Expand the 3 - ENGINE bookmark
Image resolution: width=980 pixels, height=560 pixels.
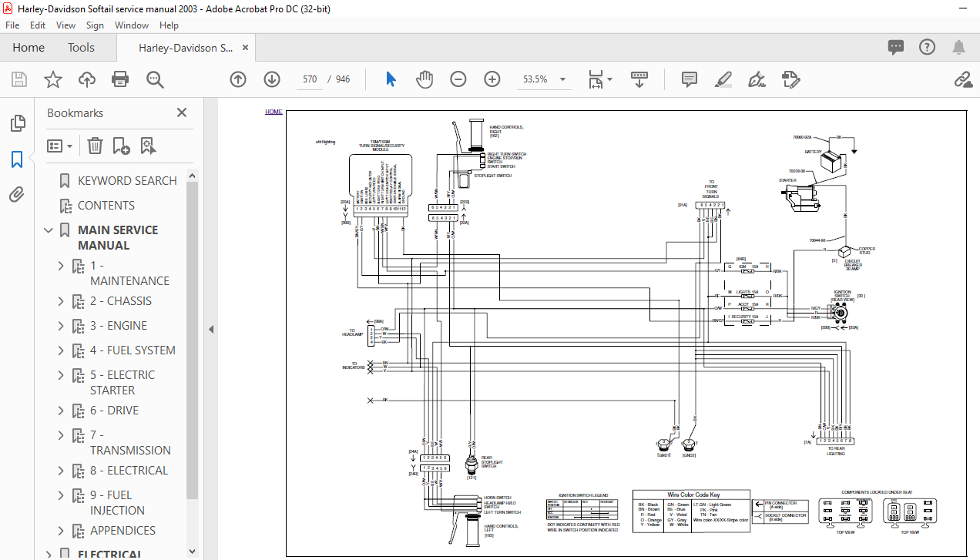point(61,326)
